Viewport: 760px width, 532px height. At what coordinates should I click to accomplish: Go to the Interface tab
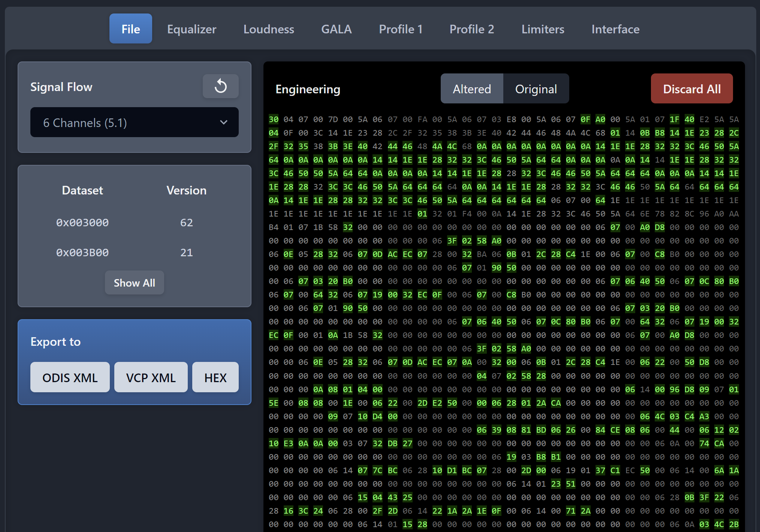[615, 29]
